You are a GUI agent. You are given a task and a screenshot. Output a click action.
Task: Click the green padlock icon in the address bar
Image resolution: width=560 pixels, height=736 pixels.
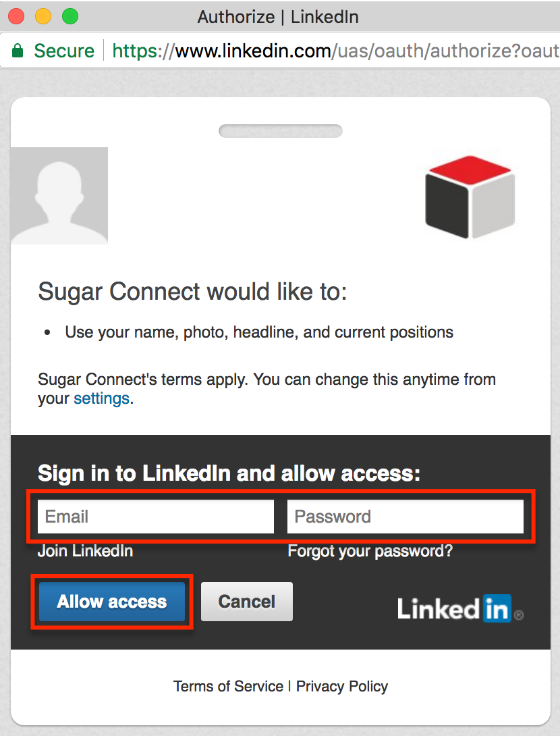[18, 50]
